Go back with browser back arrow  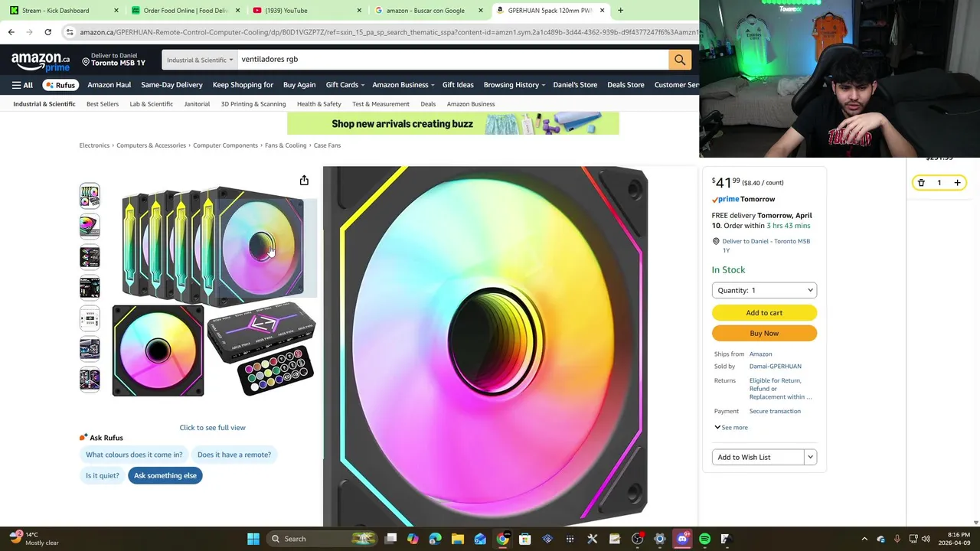[11, 32]
